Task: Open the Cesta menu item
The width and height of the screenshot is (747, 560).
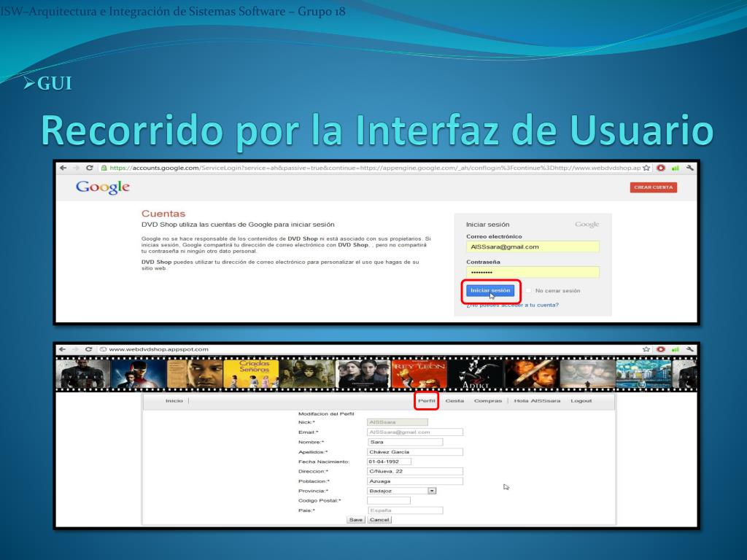Action: [454, 401]
